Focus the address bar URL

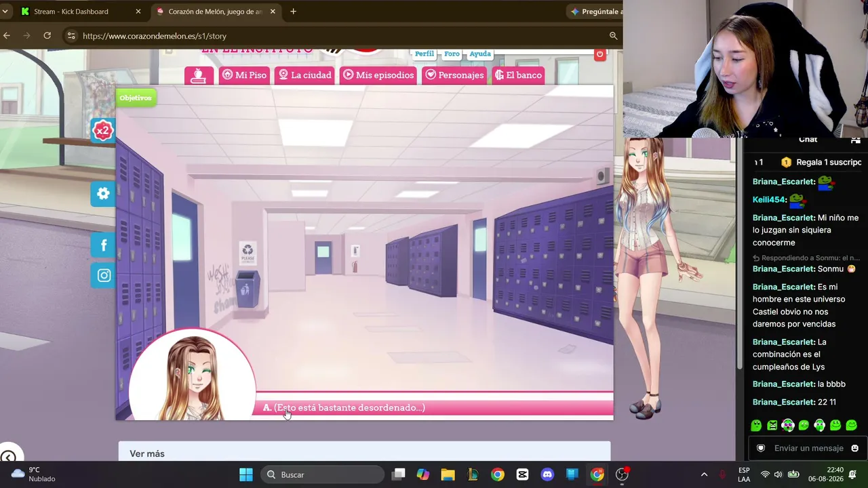pyautogui.click(x=155, y=36)
